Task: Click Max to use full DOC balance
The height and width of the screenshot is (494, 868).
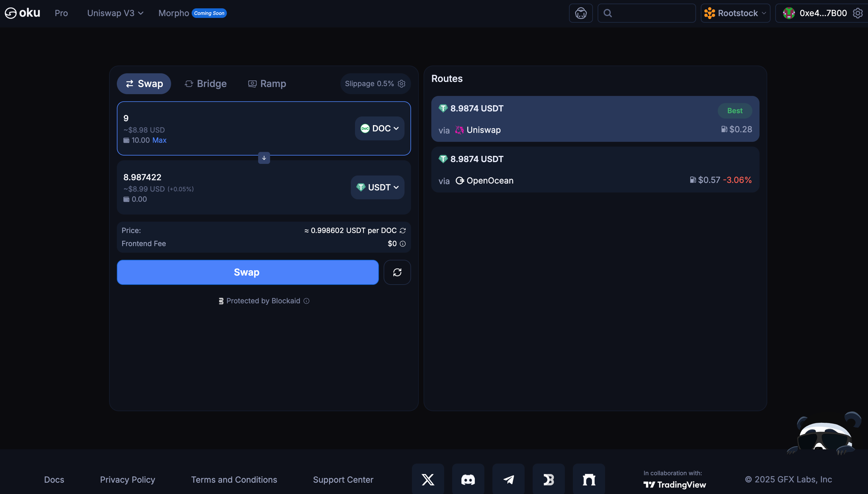Action: (159, 140)
